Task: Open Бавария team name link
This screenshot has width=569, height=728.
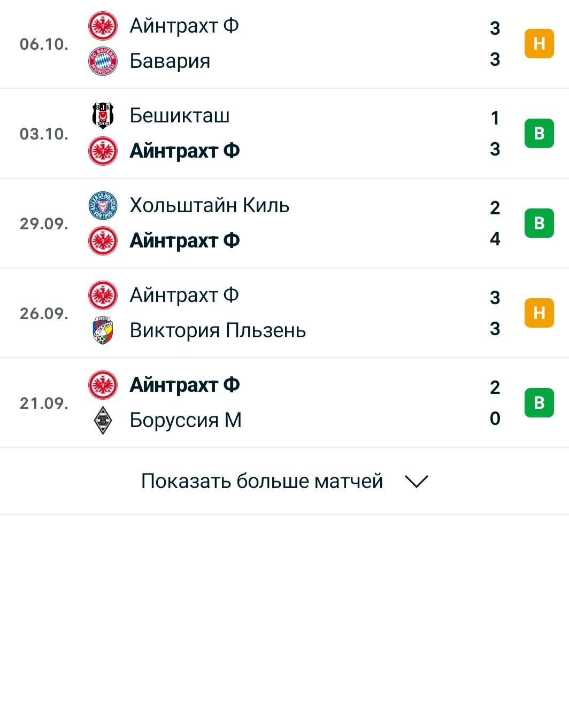Action: (x=170, y=61)
